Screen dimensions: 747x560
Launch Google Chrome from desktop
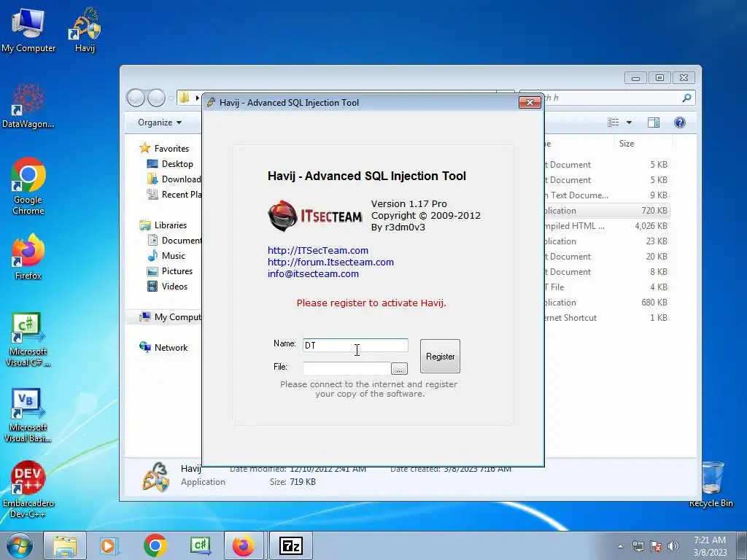28,186
